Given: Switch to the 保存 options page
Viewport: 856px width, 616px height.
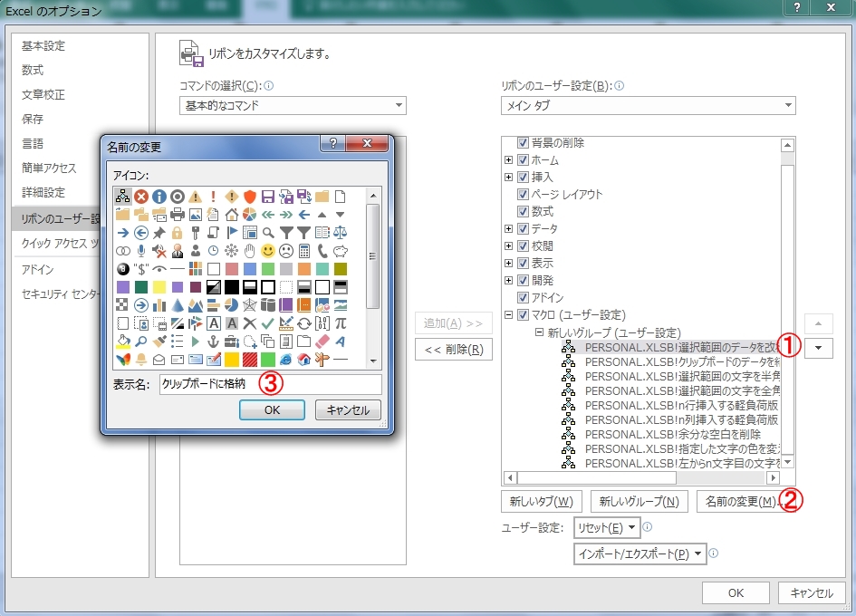Looking at the screenshot, I should coord(33,119).
